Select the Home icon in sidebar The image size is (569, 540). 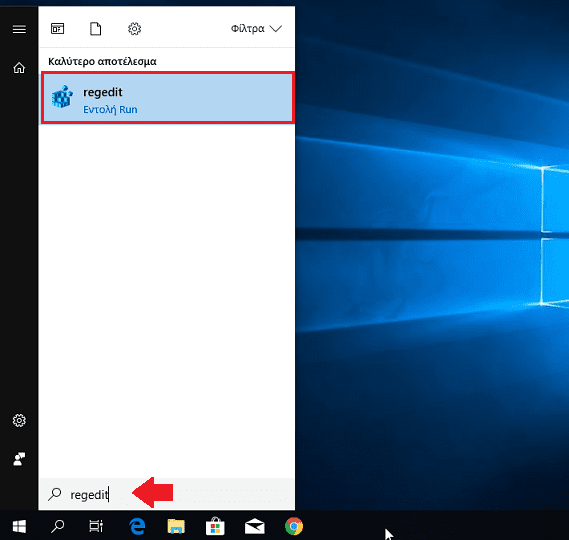[x=19, y=68]
